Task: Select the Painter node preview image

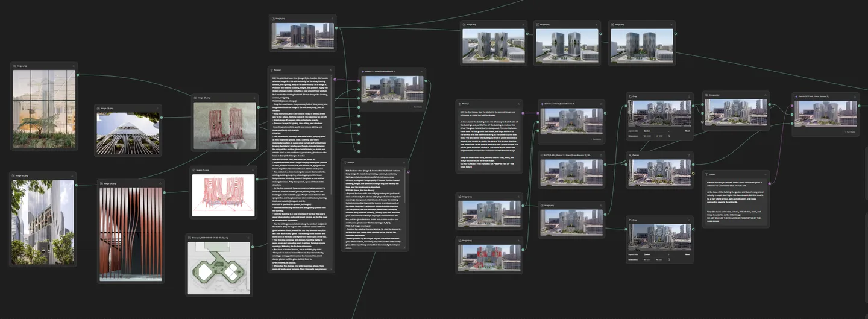Action: pos(659,172)
